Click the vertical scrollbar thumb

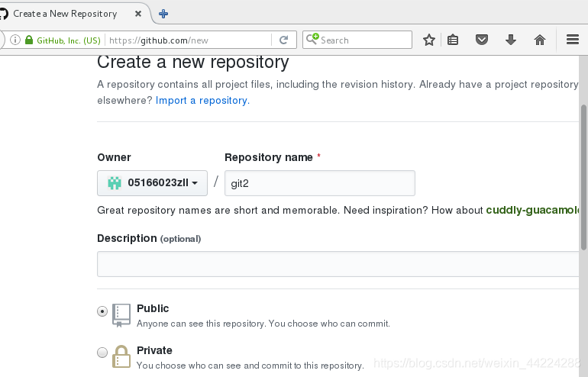583,177
